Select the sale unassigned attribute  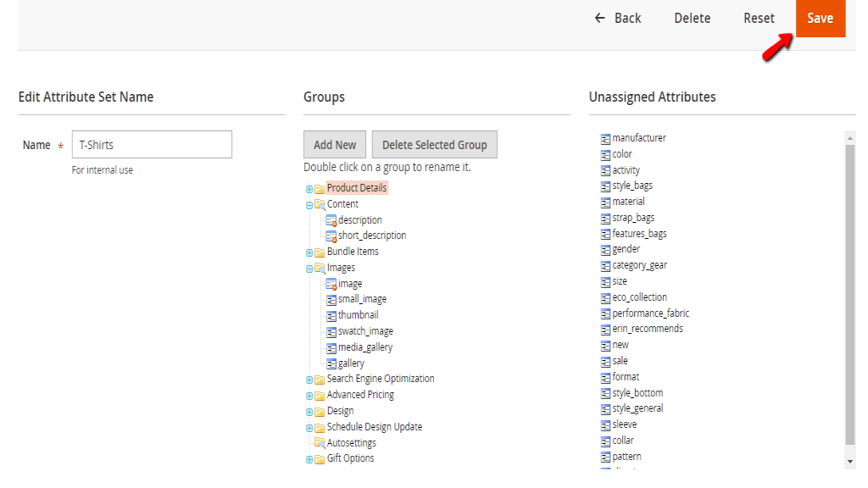coord(620,361)
